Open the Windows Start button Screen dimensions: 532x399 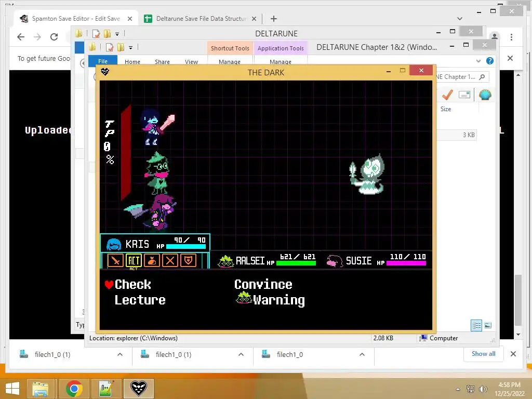click(x=12, y=389)
